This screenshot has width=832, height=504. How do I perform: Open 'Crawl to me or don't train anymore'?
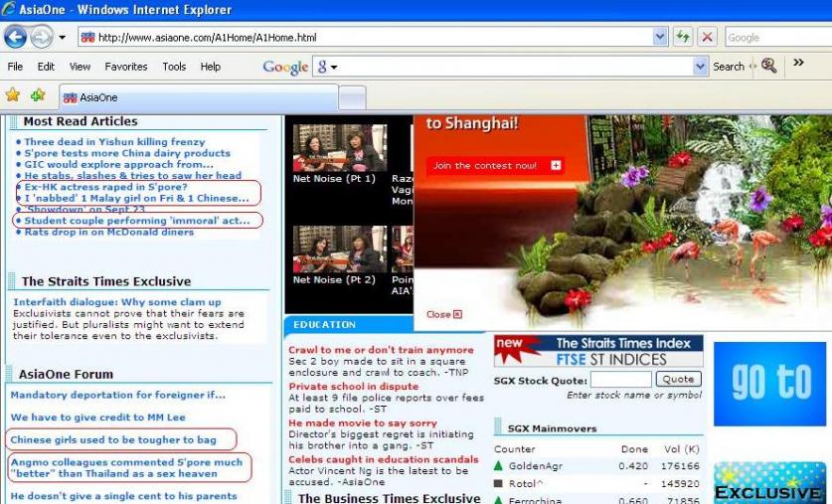[381, 350]
